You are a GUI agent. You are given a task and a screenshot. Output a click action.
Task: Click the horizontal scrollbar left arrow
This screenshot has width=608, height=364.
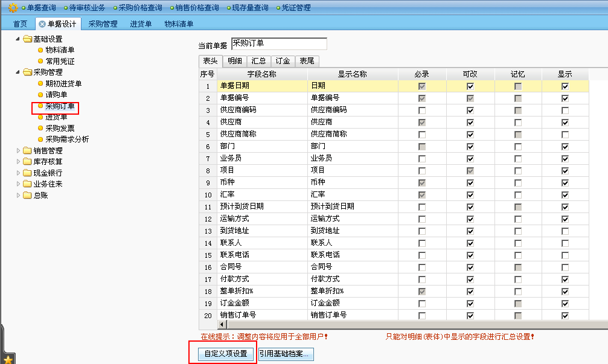pos(222,324)
